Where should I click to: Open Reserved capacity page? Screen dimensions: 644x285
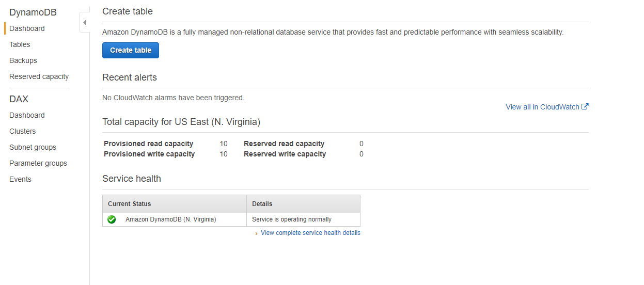(x=39, y=76)
